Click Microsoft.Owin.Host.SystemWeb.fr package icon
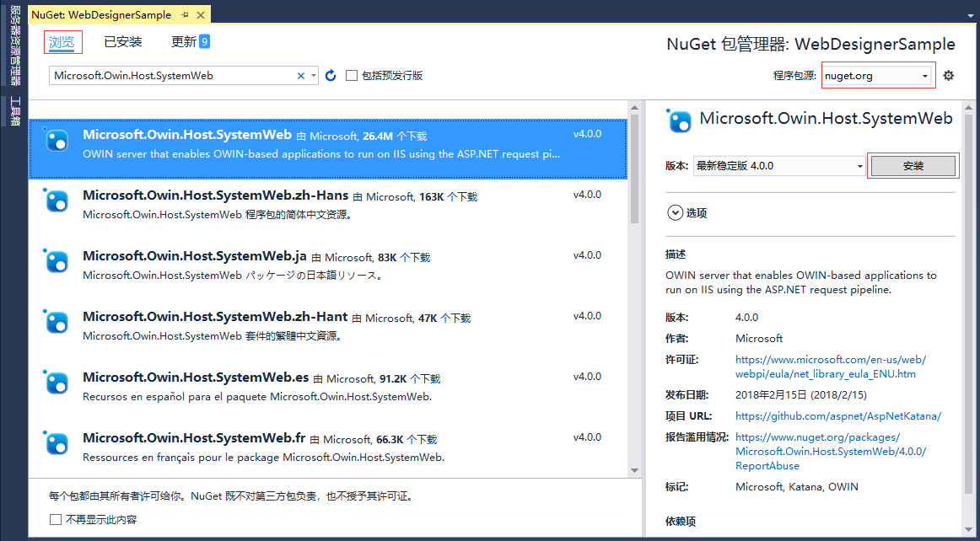 (x=56, y=442)
